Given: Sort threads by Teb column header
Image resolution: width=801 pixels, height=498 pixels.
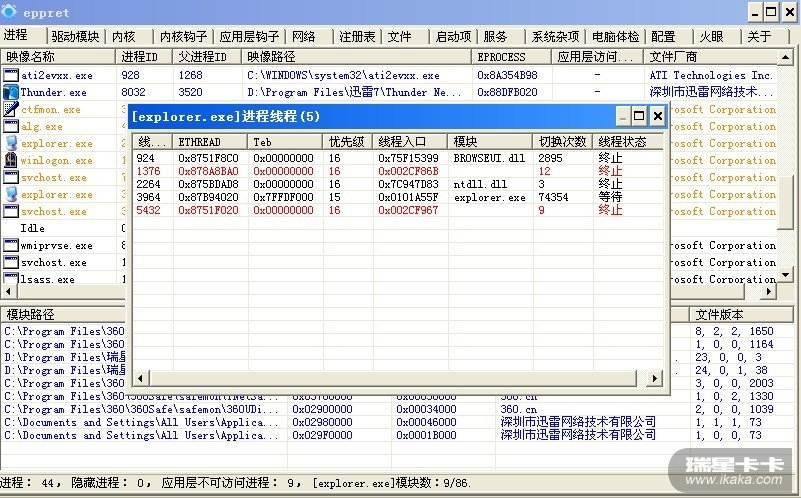Looking at the screenshot, I should 285,141.
